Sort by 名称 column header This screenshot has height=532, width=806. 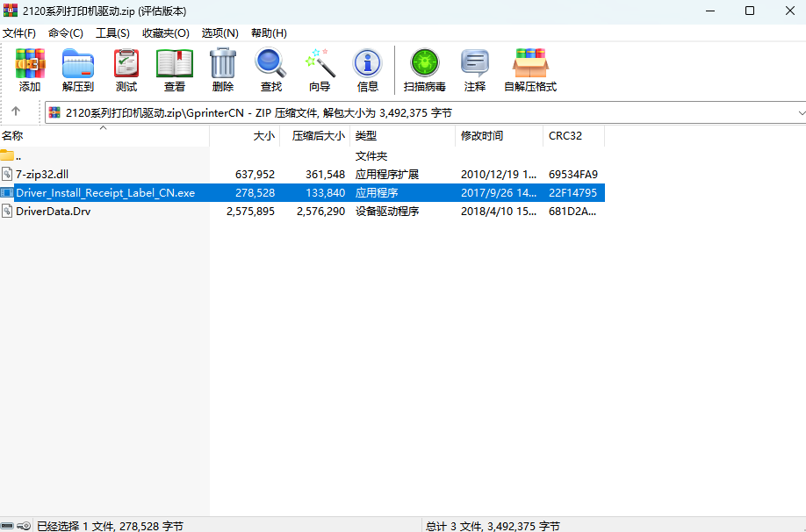pos(104,136)
